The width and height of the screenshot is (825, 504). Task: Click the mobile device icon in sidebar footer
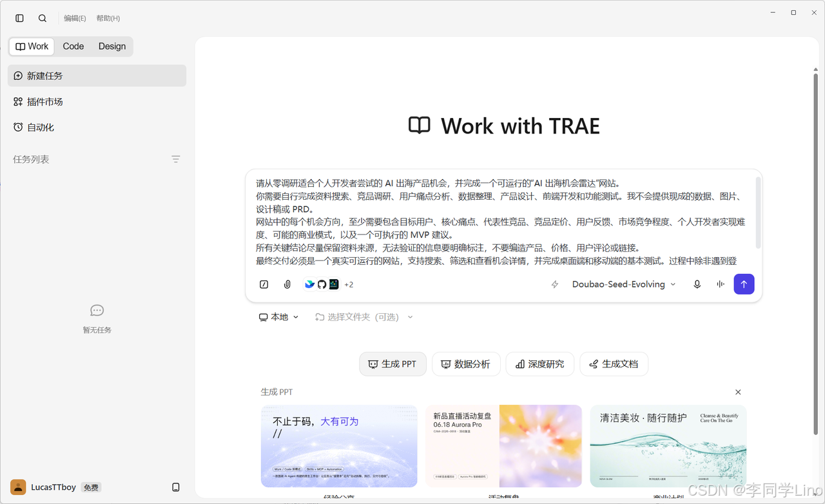point(176,487)
